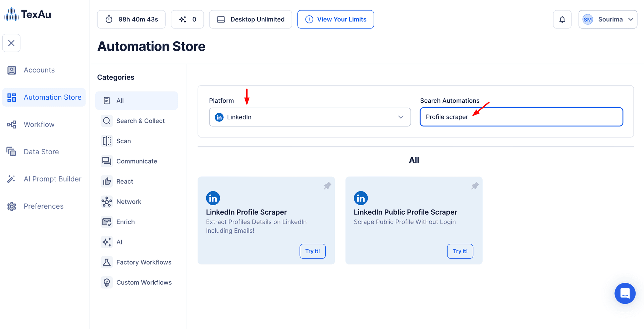
Task: Click the Preferences gear icon
Action: pos(12,206)
